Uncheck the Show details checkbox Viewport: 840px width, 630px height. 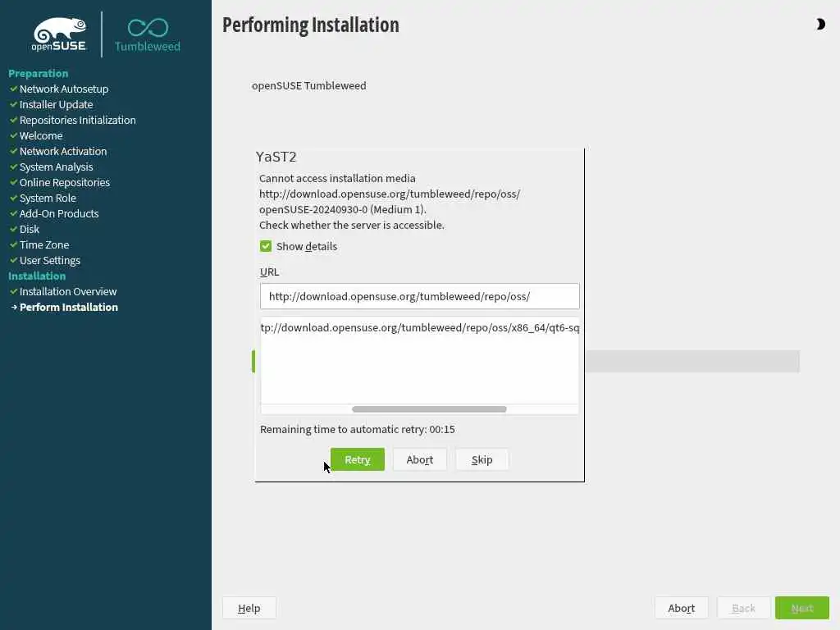click(266, 246)
